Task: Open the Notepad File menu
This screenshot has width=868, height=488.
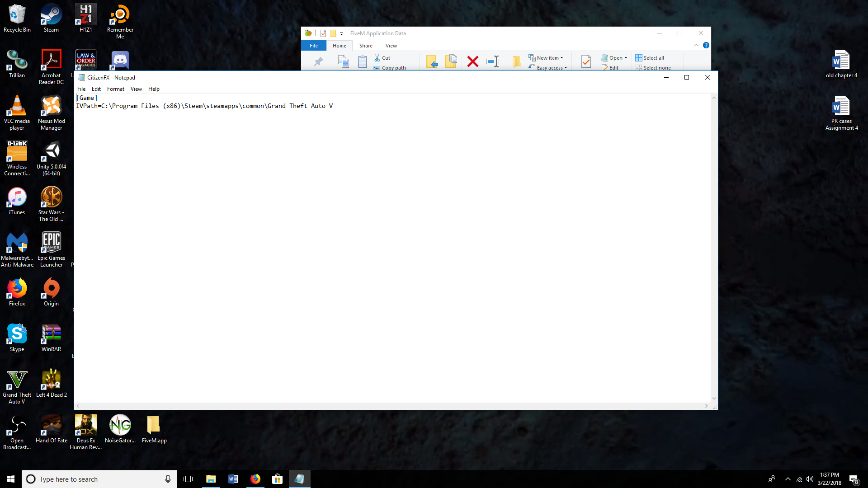Action: tap(81, 89)
